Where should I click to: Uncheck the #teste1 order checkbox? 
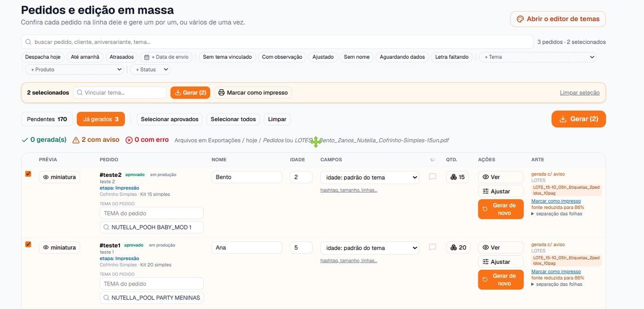click(x=28, y=245)
